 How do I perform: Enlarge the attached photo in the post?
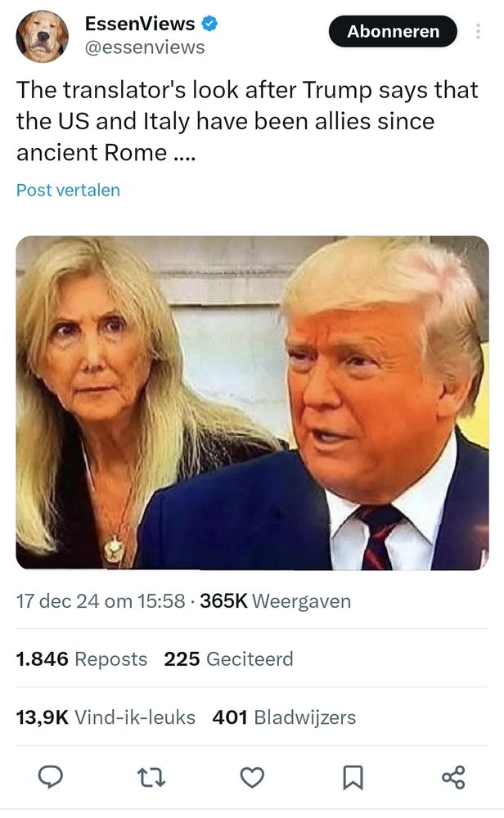point(253,402)
